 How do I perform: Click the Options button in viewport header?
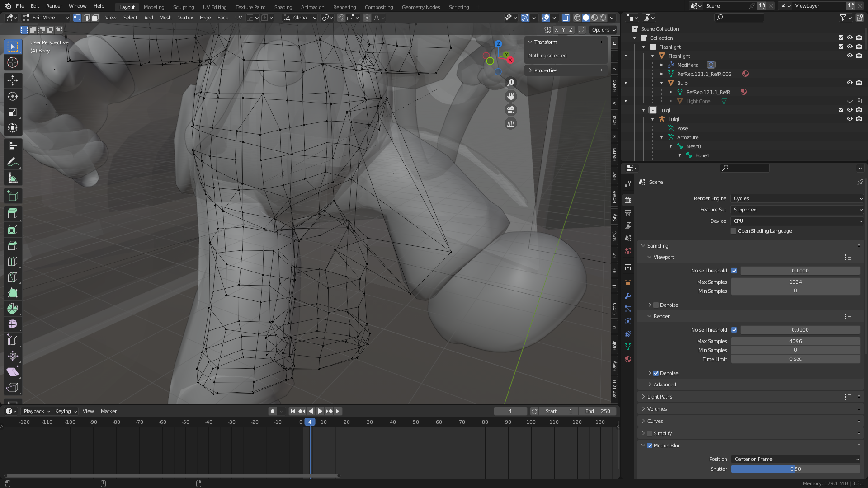tap(604, 30)
